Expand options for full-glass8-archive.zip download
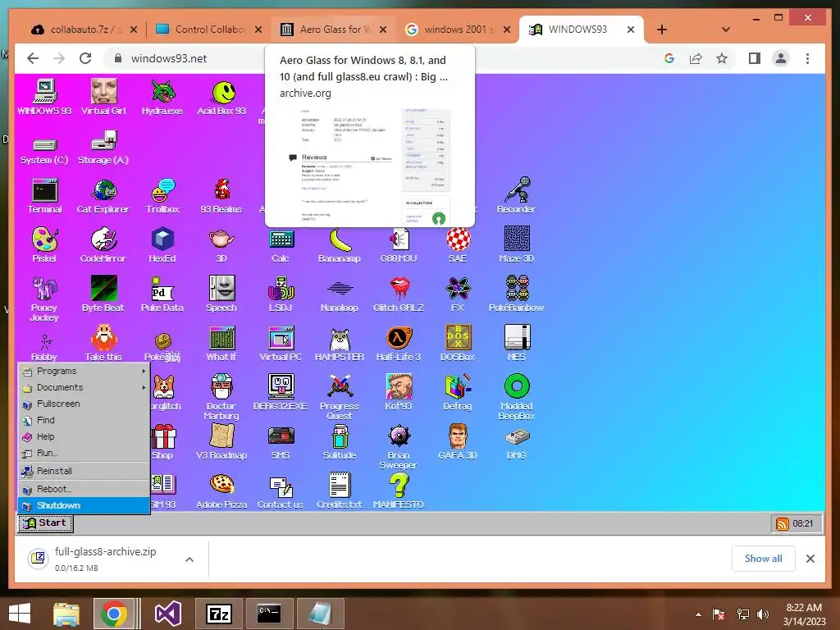 [x=189, y=559]
